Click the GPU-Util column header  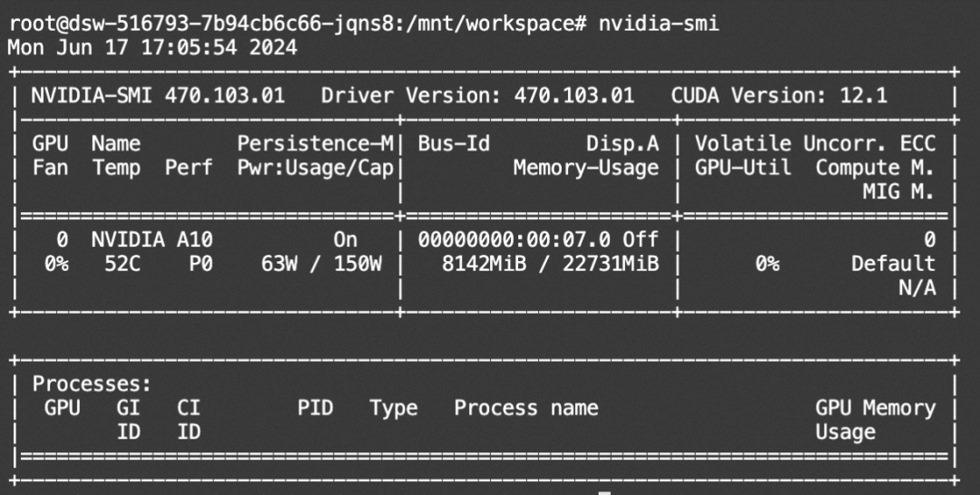tap(743, 167)
